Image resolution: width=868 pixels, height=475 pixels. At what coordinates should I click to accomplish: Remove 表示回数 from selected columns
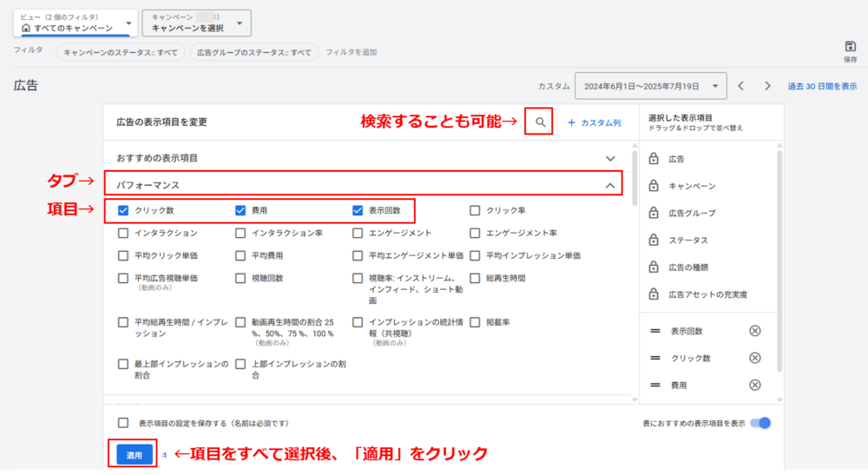pos(754,331)
